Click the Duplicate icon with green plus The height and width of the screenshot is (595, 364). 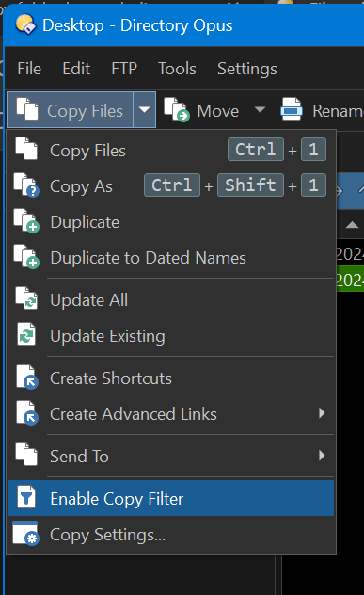point(26,221)
